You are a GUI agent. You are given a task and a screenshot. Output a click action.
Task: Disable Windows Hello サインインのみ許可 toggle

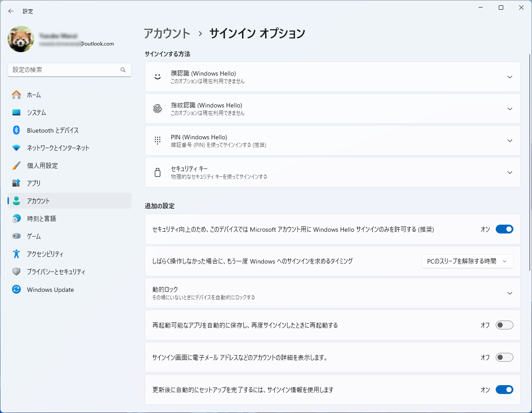[x=504, y=229]
